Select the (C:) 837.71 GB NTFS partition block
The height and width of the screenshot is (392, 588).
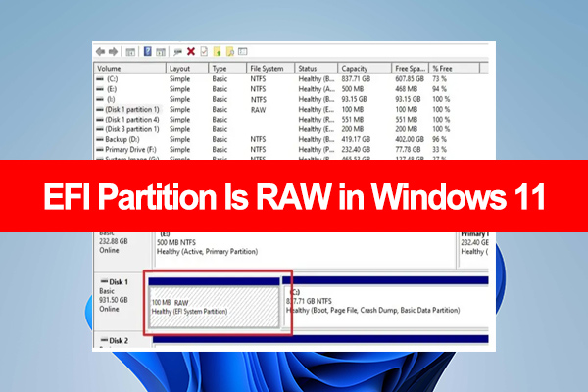[385, 302]
